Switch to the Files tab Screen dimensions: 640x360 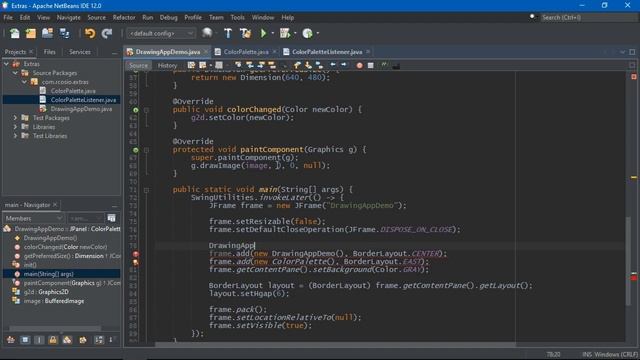point(49,52)
